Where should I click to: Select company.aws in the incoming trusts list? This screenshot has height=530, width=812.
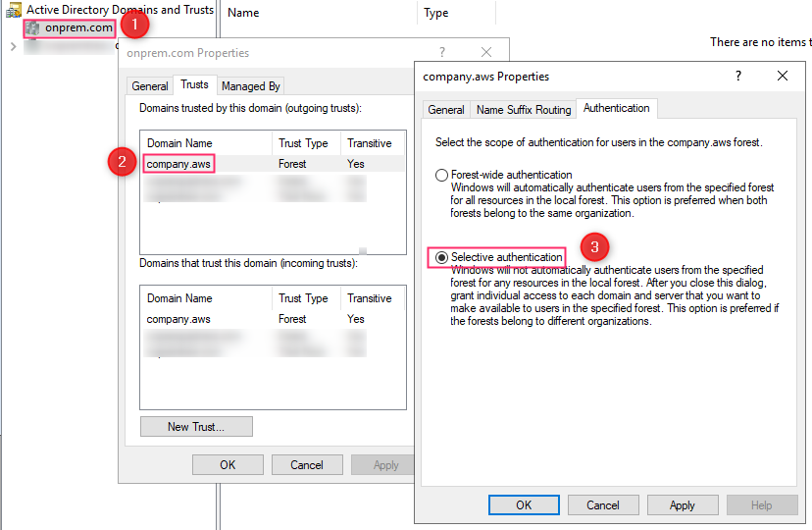178,319
